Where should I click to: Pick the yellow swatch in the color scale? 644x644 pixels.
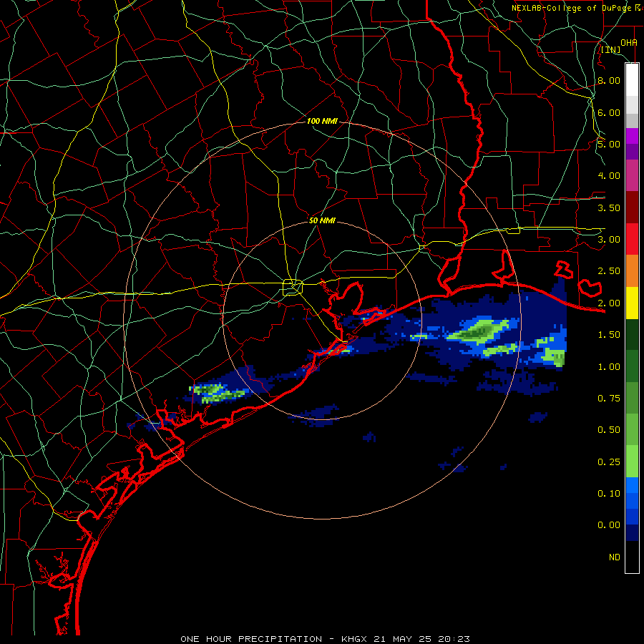pyautogui.click(x=632, y=303)
